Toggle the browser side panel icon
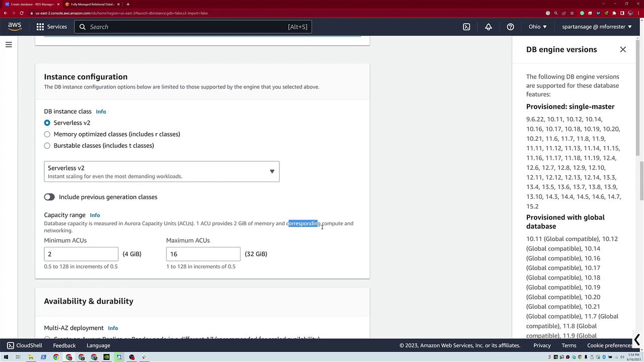This screenshot has height=362, width=644. [x=622, y=13]
